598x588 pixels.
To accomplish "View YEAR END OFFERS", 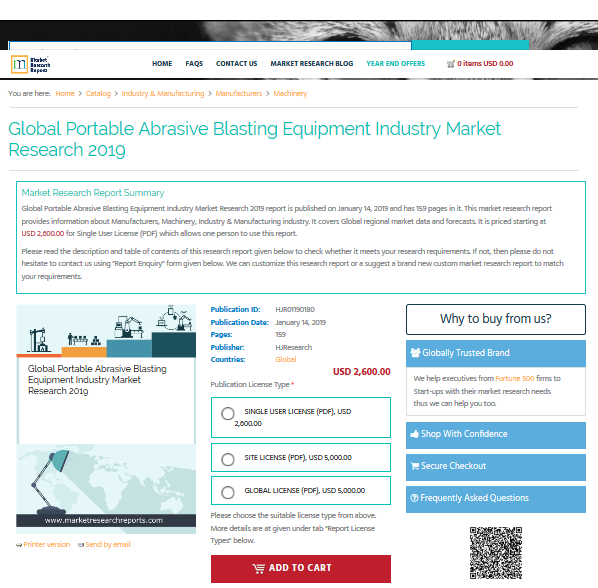I will pyautogui.click(x=395, y=64).
